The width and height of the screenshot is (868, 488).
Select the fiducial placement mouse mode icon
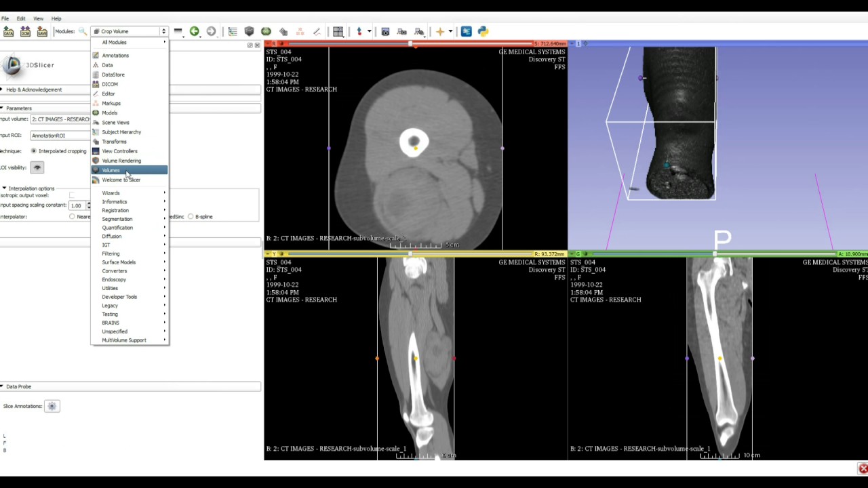[x=359, y=31]
